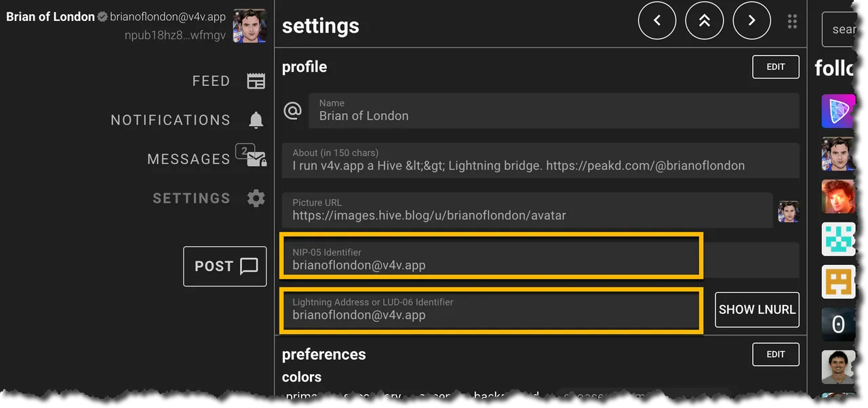Click the Brian of London profile name
This screenshot has height=408, width=868.
click(x=51, y=17)
